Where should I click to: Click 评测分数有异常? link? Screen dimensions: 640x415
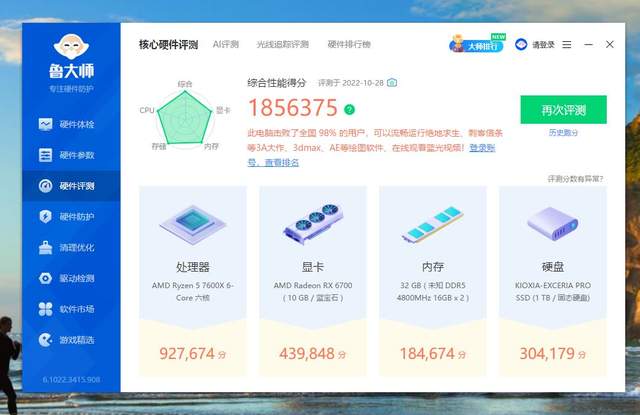coord(575,179)
